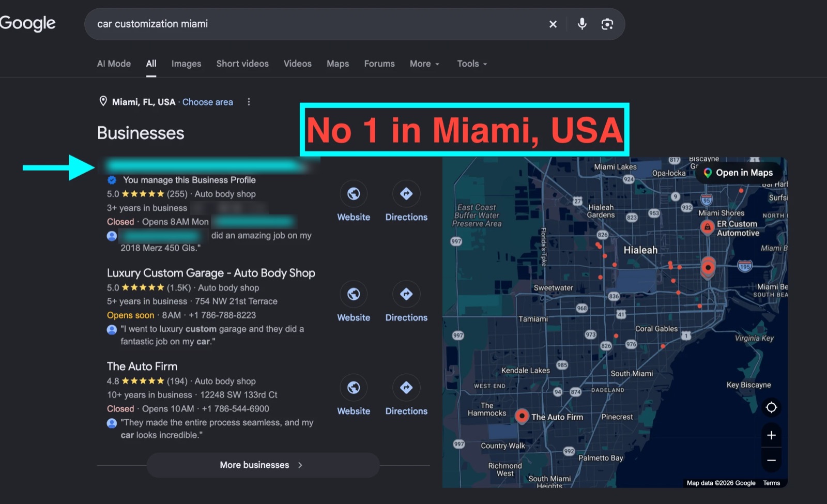Start voice search with the microphone icon
This screenshot has width=827, height=504.
582,24
